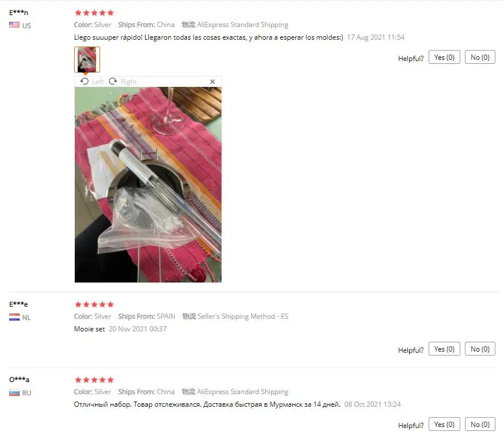Rotate the review photo left
The width and height of the screenshot is (504, 443).
(x=92, y=81)
